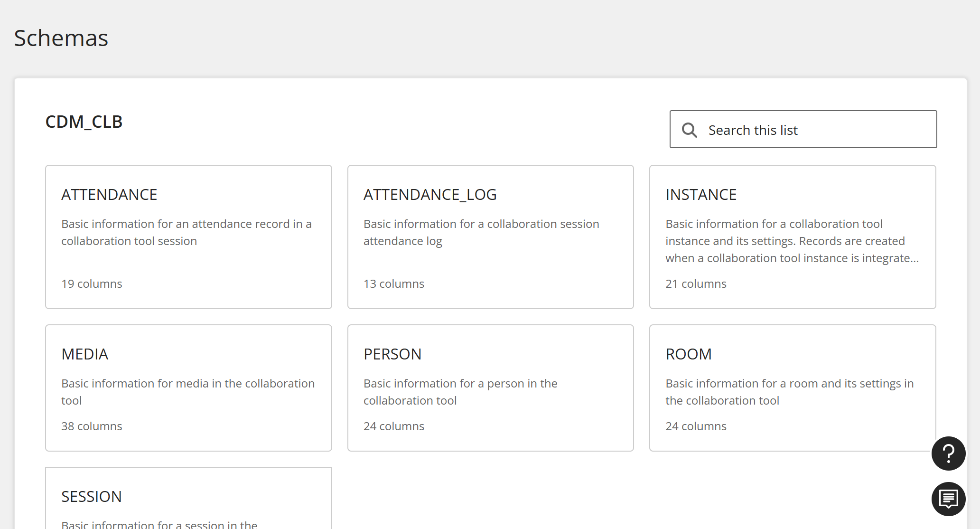Open the INSTANCE schema card

pyautogui.click(x=793, y=237)
